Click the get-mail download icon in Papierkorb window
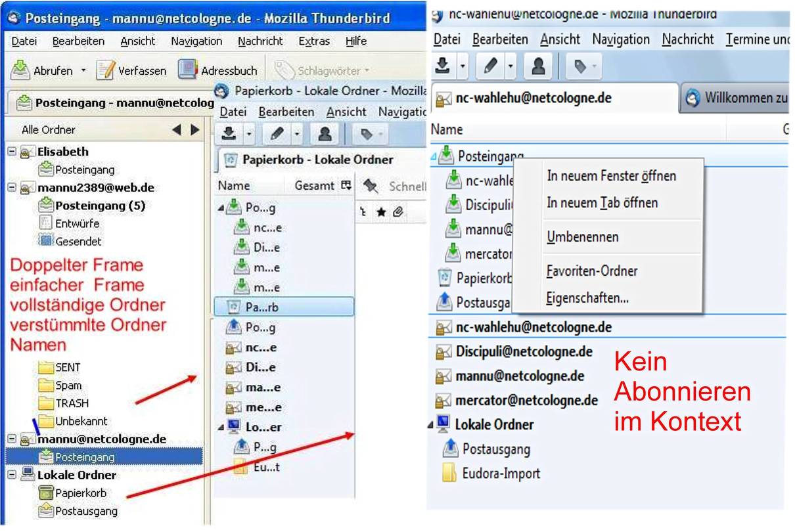795x532 pixels. [229, 134]
